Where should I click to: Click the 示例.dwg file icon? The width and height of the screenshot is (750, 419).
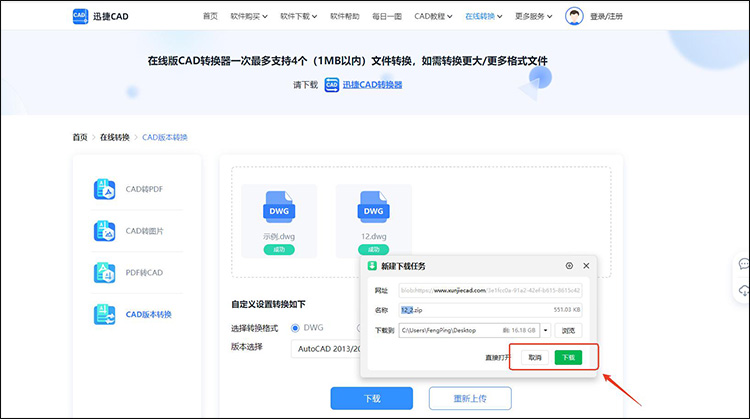tap(279, 207)
